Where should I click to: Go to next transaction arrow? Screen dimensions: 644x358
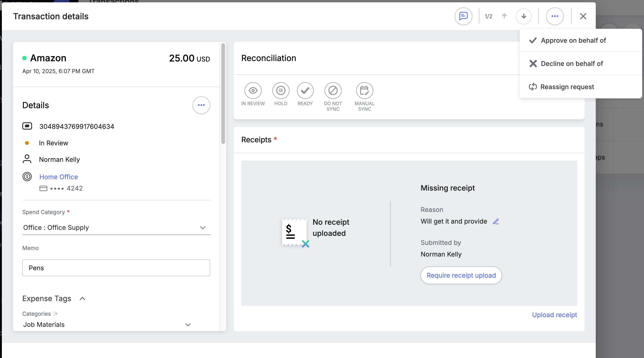point(524,16)
